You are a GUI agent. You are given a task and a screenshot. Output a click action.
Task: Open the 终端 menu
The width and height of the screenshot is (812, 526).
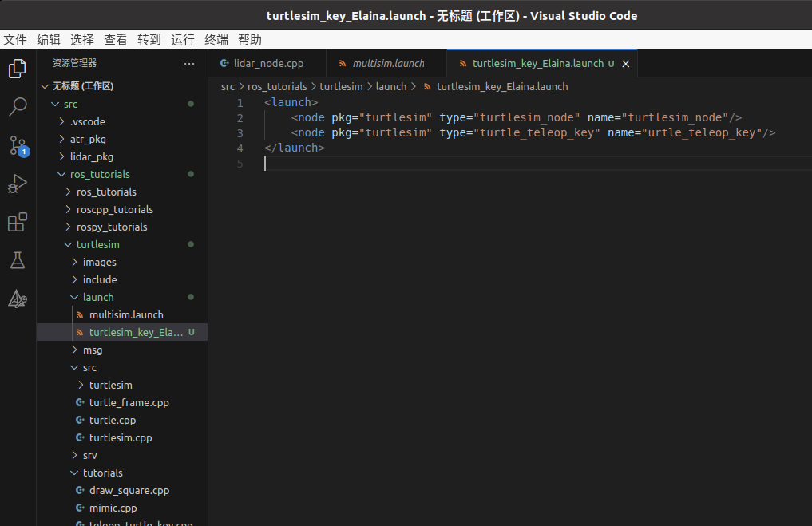216,40
